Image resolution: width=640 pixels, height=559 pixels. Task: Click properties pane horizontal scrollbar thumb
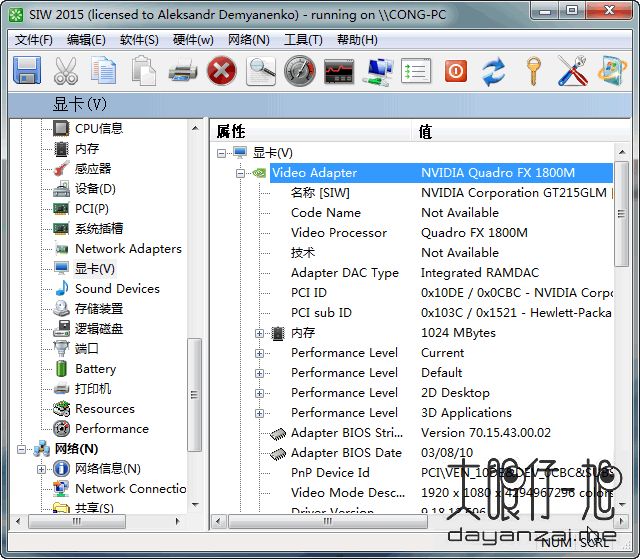(x=328, y=521)
